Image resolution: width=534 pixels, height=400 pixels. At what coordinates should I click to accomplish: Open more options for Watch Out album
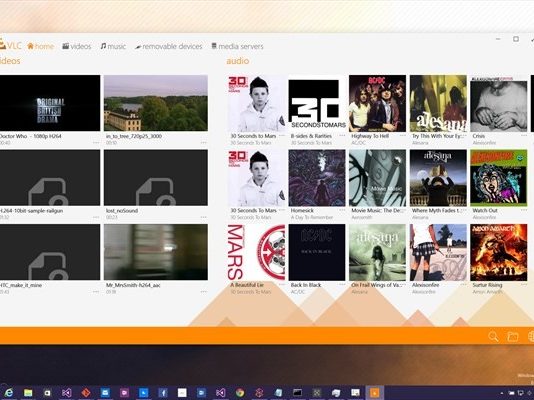[x=524, y=210]
